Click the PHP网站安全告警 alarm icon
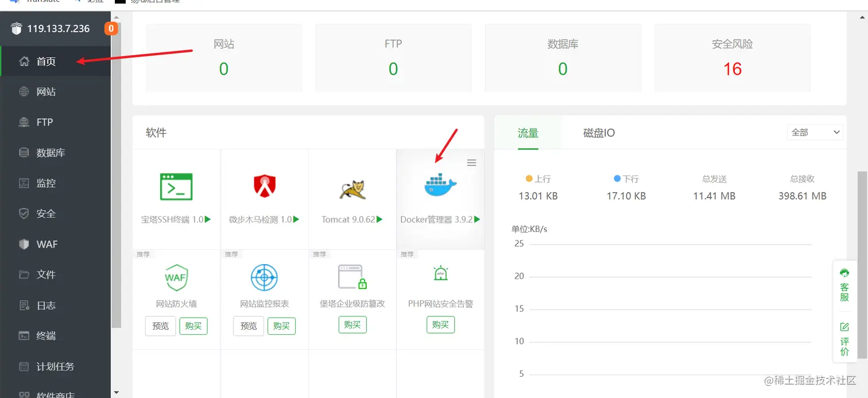Screen dimensions: 868x398 coord(440,274)
